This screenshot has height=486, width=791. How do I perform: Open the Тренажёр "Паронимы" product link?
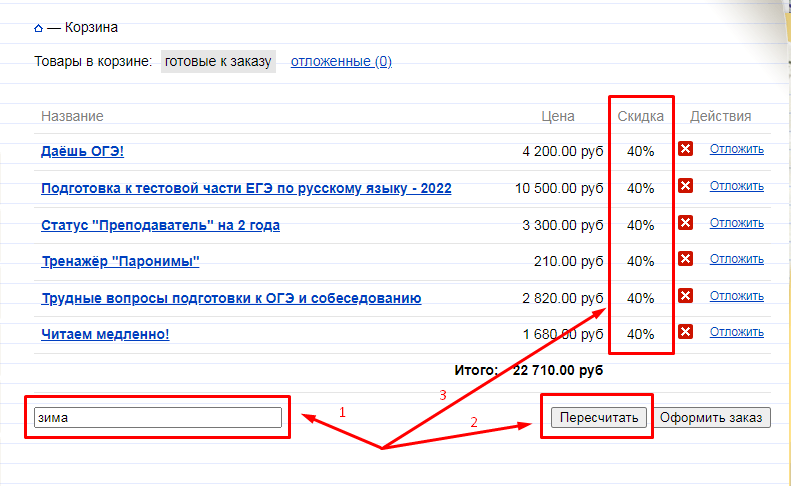click(x=120, y=262)
